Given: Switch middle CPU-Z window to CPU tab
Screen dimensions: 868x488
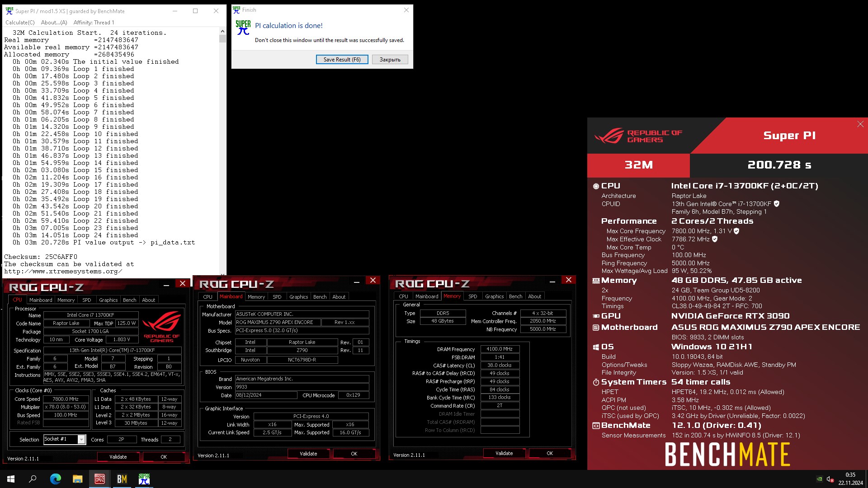Looking at the screenshot, I should coord(208,297).
